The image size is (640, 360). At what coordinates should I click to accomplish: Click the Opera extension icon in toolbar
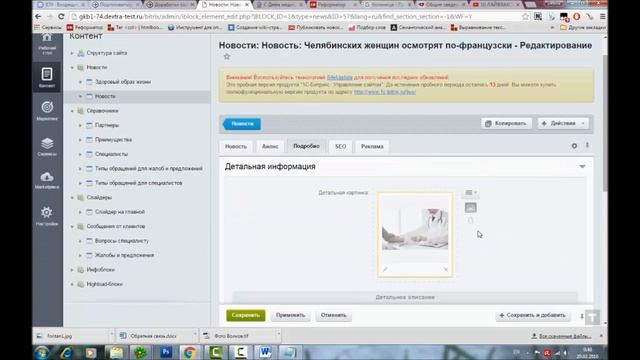coord(577,17)
